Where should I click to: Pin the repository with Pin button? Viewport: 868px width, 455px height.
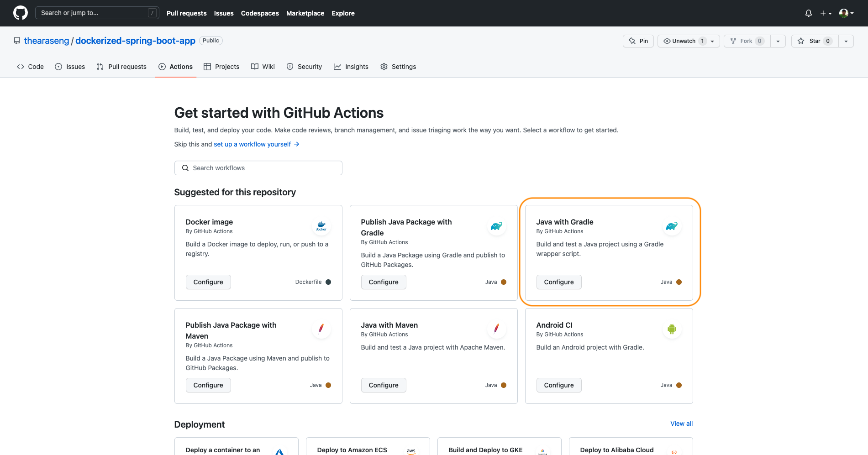[638, 41]
